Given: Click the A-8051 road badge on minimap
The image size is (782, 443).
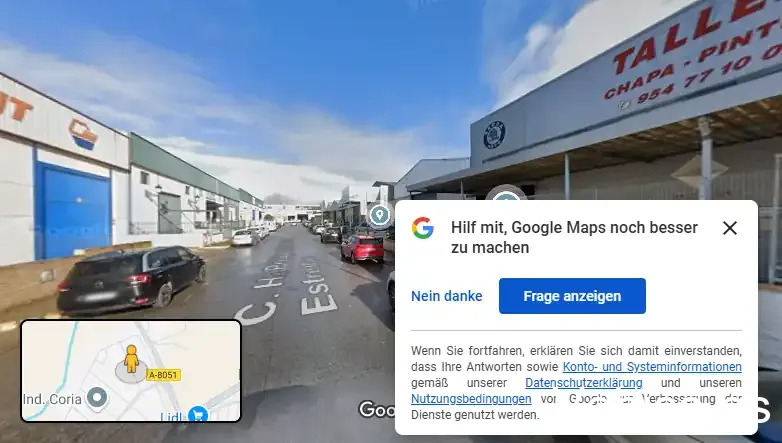Looking at the screenshot, I should (x=163, y=375).
